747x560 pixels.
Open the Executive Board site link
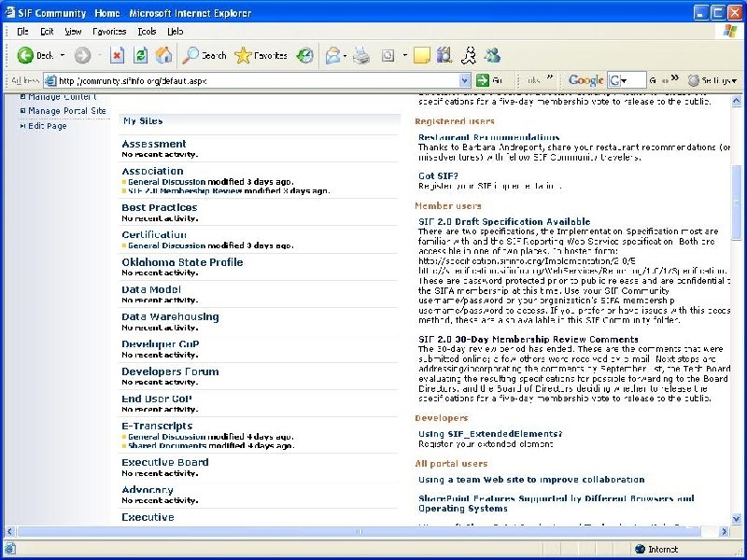165,462
